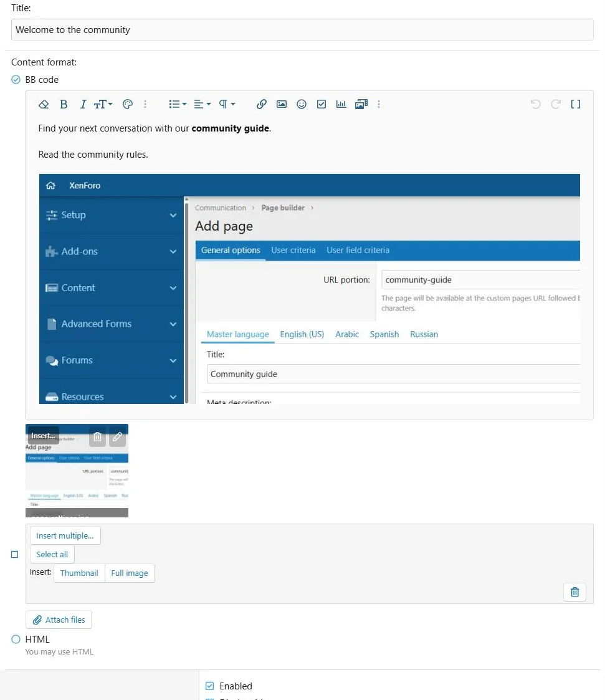Toggle BB code mode brackets icon
The height and width of the screenshot is (700, 605).
click(x=576, y=104)
